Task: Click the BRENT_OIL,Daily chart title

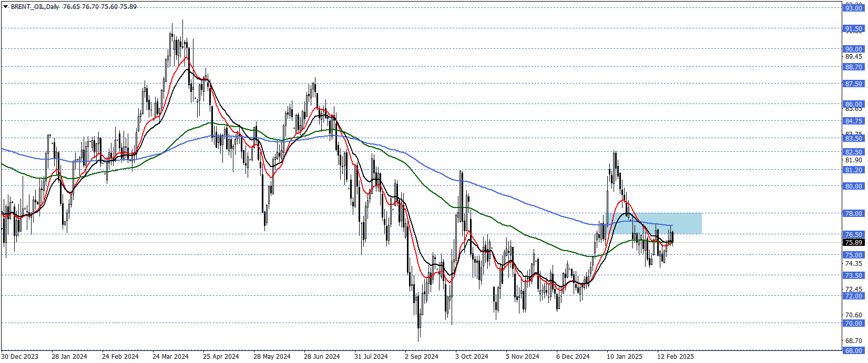Action: click(x=35, y=7)
